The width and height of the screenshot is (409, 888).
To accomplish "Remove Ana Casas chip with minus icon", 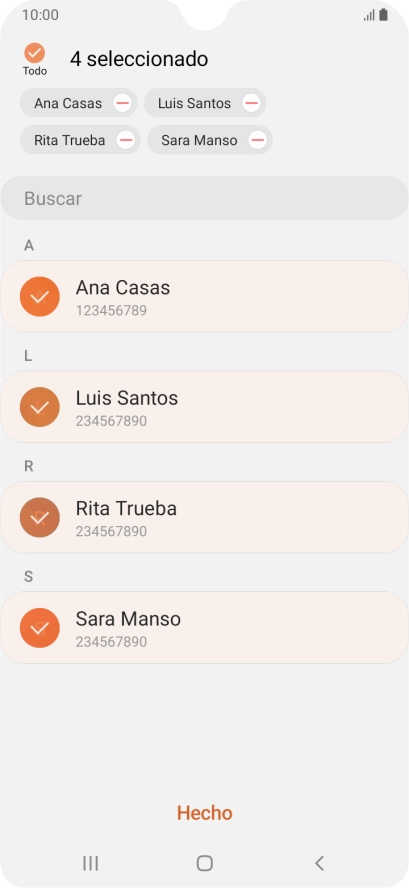I will (x=122, y=103).
